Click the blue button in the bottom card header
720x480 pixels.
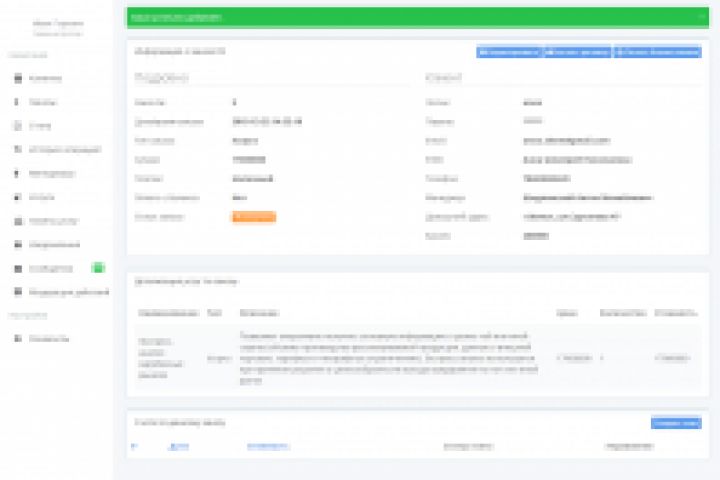676,423
